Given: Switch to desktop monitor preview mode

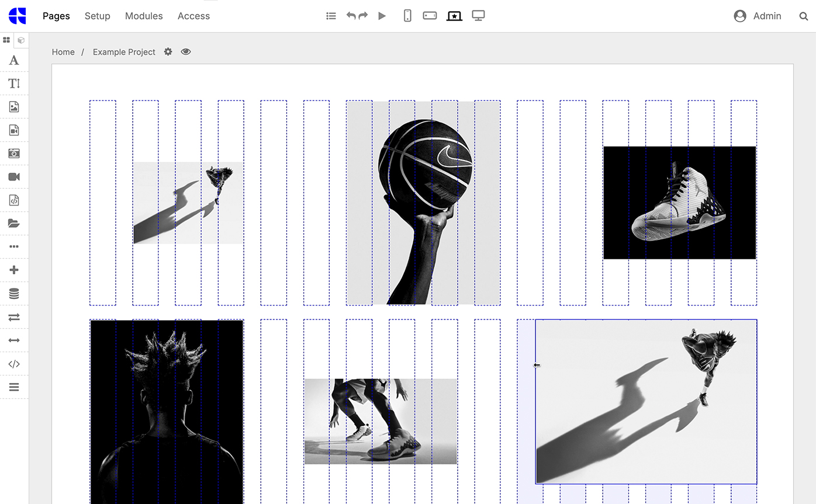Looking at the screenshot, I should [479, 16].
